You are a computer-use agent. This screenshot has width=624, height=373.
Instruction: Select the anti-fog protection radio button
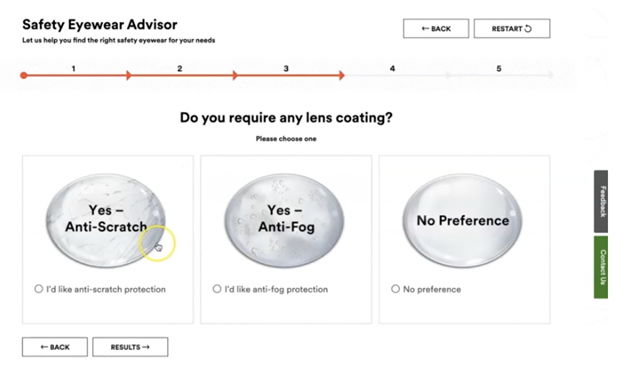217,289
